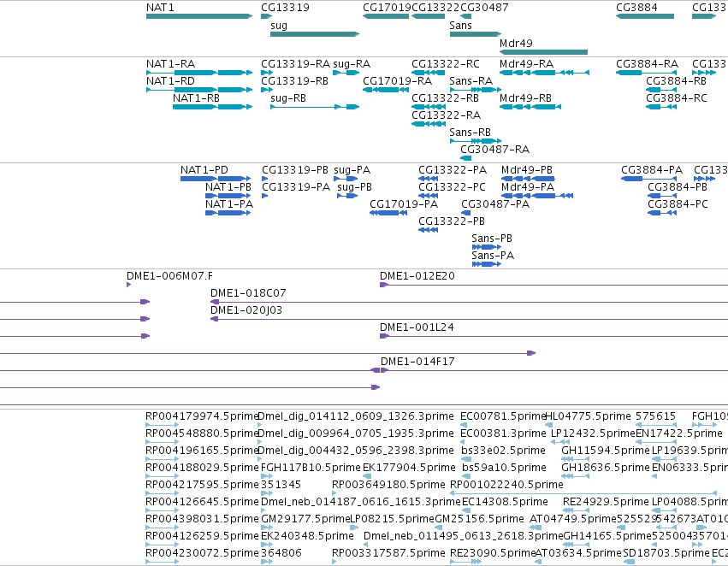
Task: Open the Sans gene feature bar
Action: tap(476, 34)
